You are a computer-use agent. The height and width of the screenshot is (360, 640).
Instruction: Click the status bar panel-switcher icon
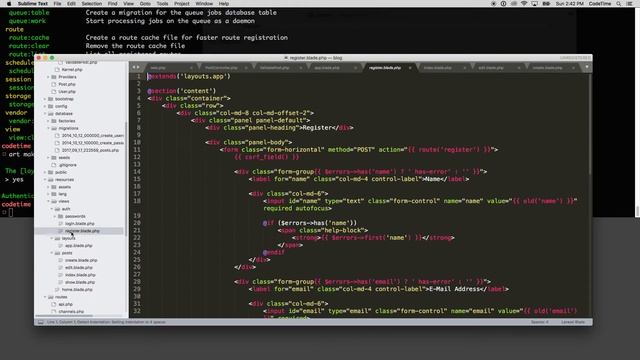[x=40, y=322]
